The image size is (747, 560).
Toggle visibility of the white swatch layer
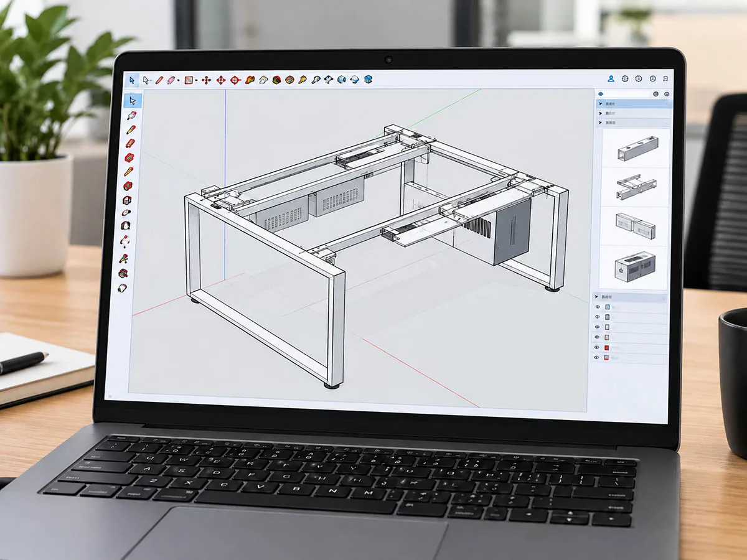click(597, 327)
